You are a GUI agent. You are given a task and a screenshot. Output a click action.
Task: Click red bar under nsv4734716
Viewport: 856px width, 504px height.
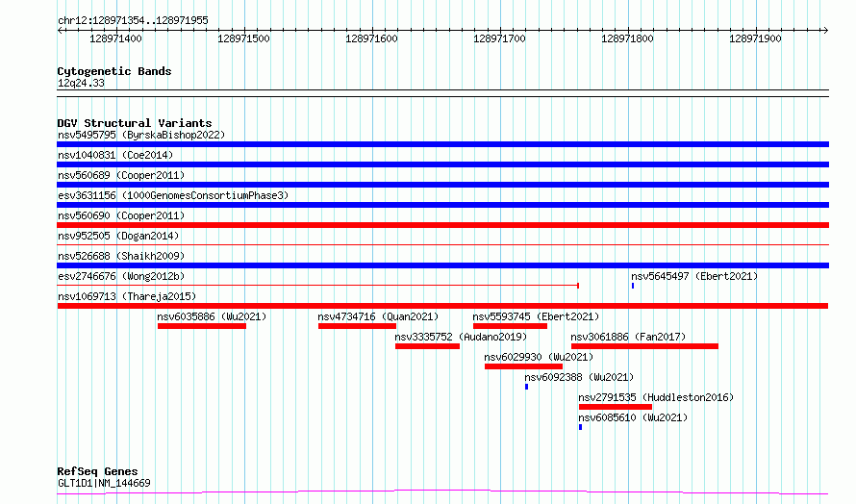point(357,326)
